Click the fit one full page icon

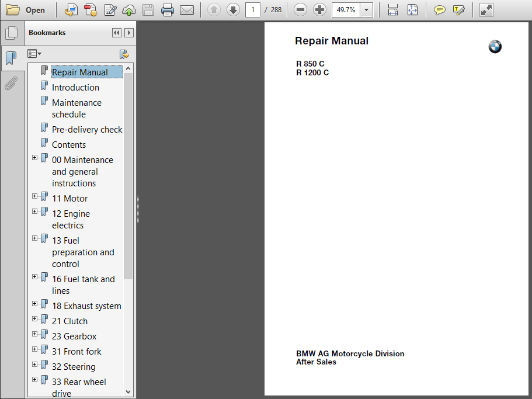point(412,10)
